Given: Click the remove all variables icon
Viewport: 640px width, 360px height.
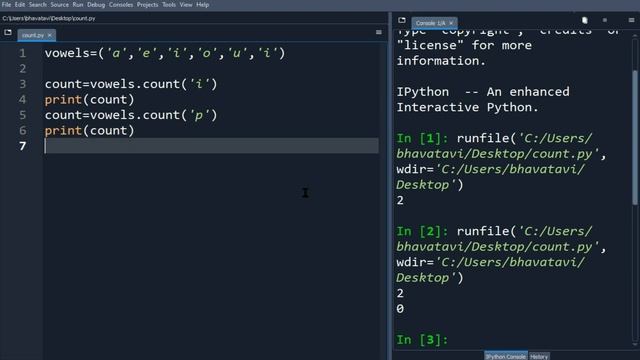Looking at the screenshot, I should (x=584, y=20).
